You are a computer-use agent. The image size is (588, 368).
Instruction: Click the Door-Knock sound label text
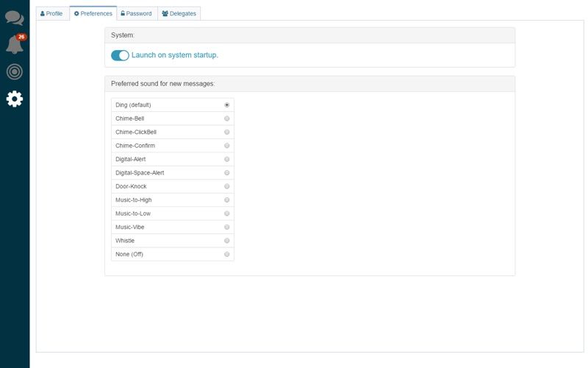[x=131, y=186]
